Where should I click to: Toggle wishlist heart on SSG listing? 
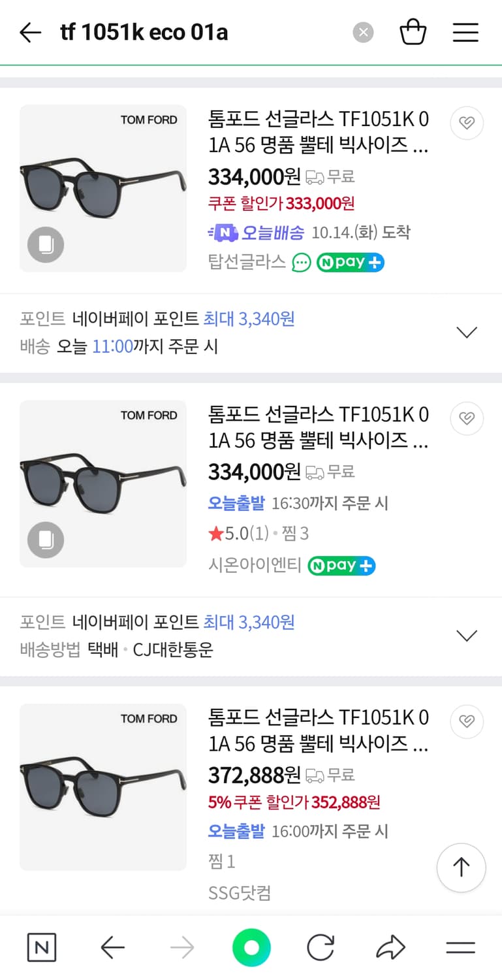coord(466,721)
